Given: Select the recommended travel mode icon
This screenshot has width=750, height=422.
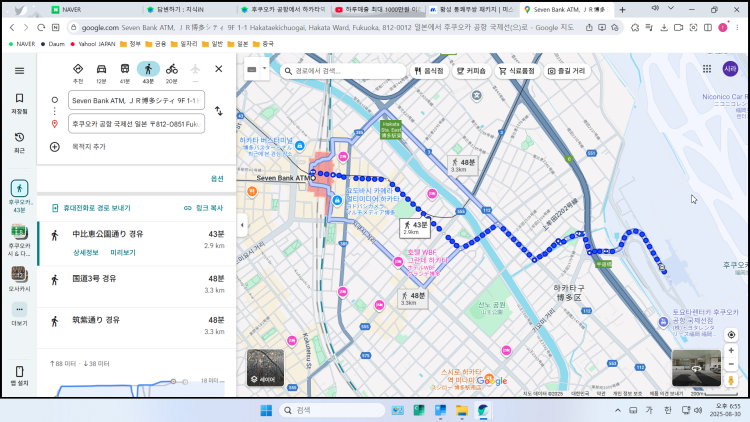Looking at the screenshot, I should tap(78, 73).
